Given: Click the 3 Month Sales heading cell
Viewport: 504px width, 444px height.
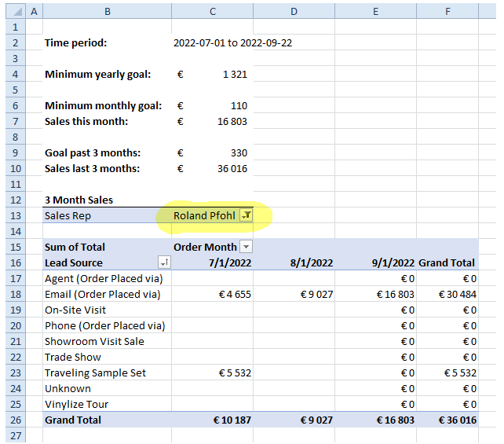Looking at the screenshot, I should [x=79, y=200].
